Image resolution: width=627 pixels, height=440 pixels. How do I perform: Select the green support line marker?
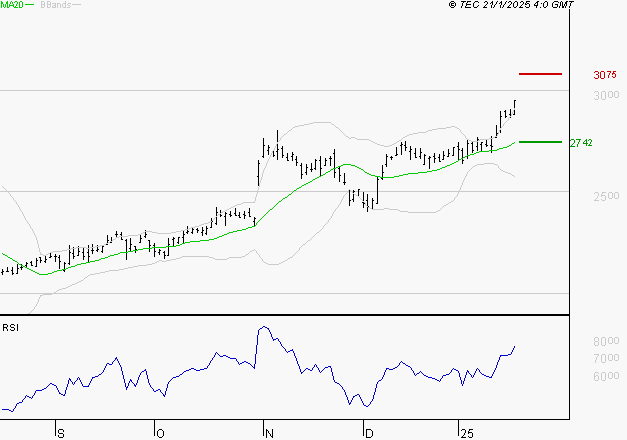pyautogui.click(x=541, y=142)
